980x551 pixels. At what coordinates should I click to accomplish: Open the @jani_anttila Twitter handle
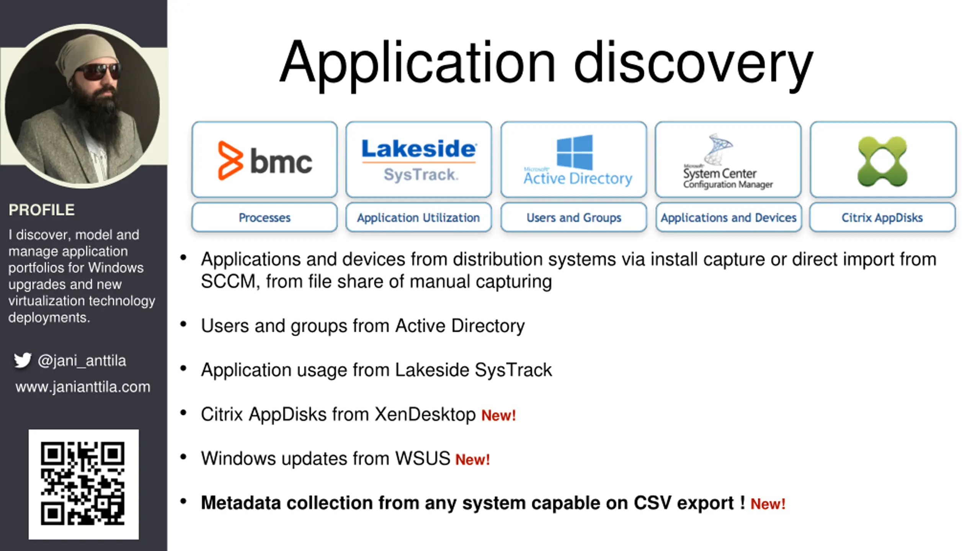coord(82,361)
